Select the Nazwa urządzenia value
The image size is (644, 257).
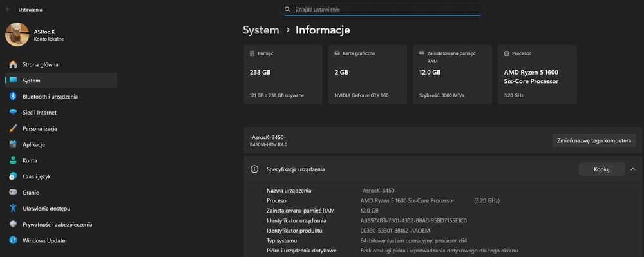pyautogui.click(x=378, y=191)
